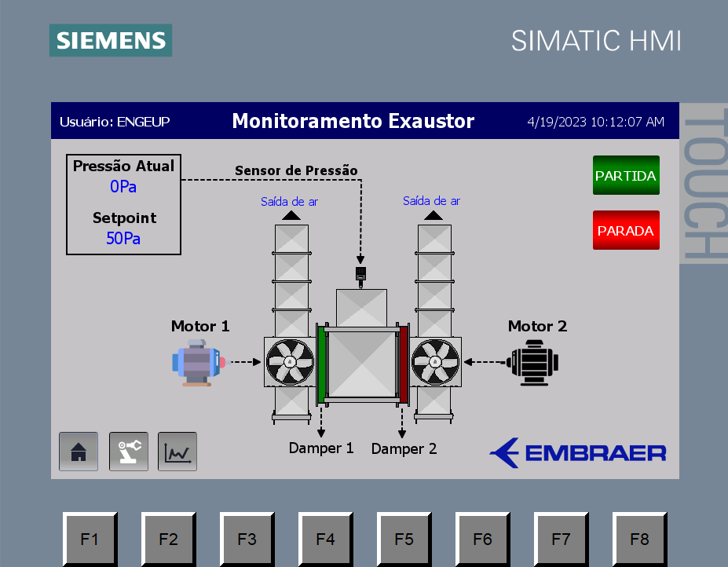Select the Motor 2 black motor icon
728x567 pixels.
(532, 363)
